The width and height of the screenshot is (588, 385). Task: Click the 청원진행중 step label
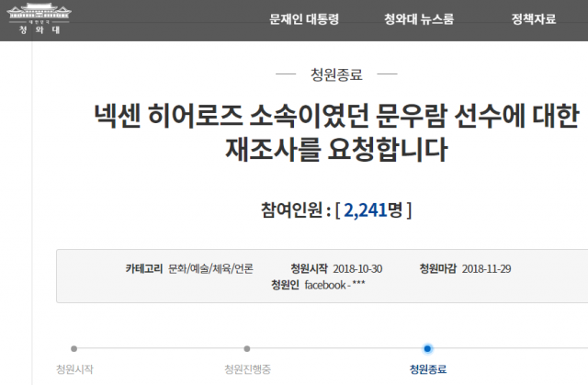coord(247,369)
